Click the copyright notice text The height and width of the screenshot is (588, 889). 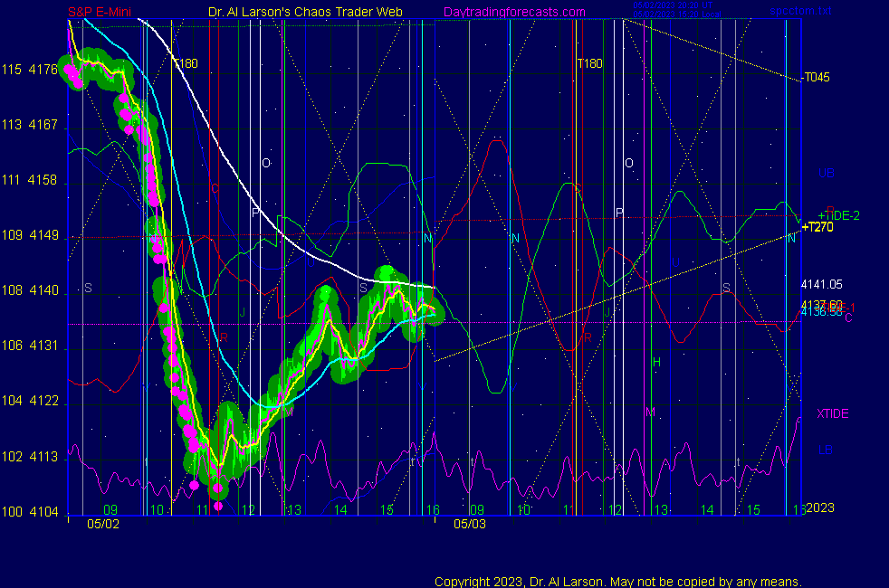pyautogui.click(x=618, y=582)
